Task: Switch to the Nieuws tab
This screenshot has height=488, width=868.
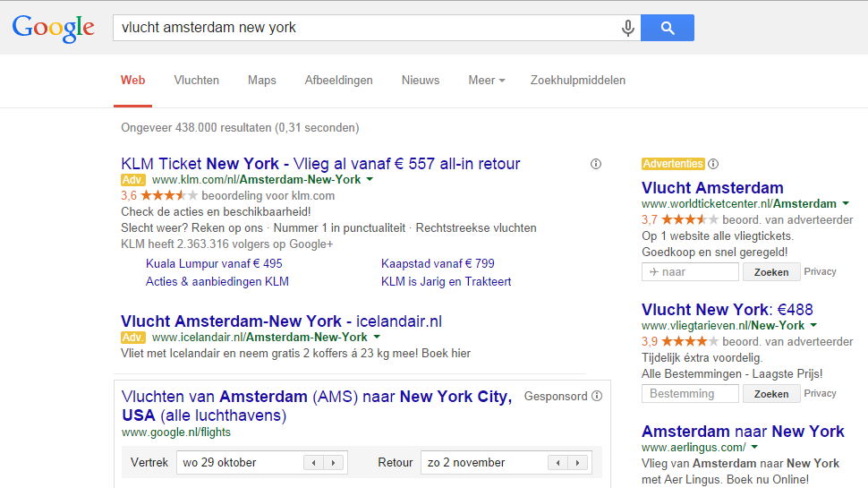Action: (421, 81)
